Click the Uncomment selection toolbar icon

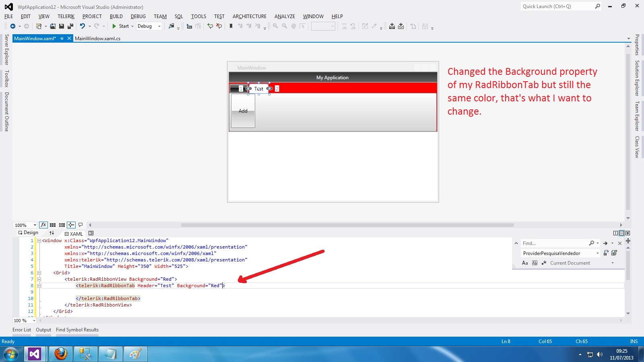[219, 26]
